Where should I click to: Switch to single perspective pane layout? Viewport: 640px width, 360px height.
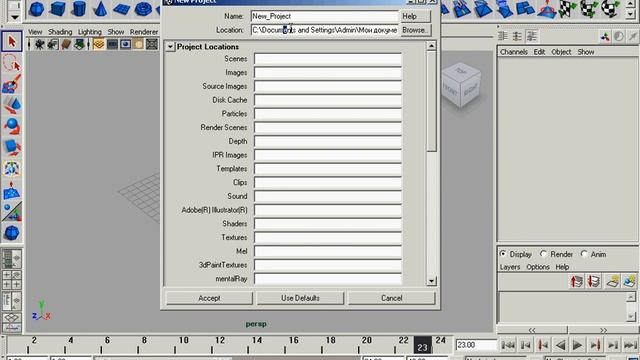[x=12, y=259]
